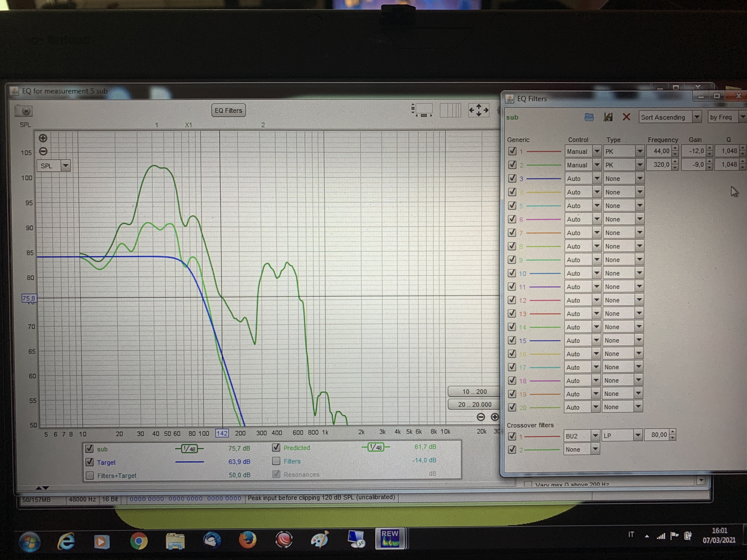Screen dimensions: 747x560
Task: Uncheck the Predicted trace checkbox
Action: (276, 448)
